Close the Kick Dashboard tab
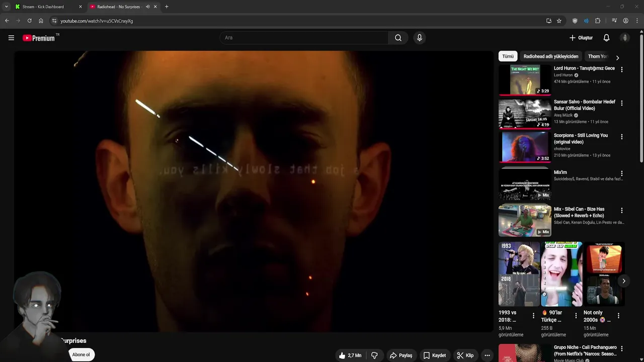644x362 pixels. [x=80, y=7]
